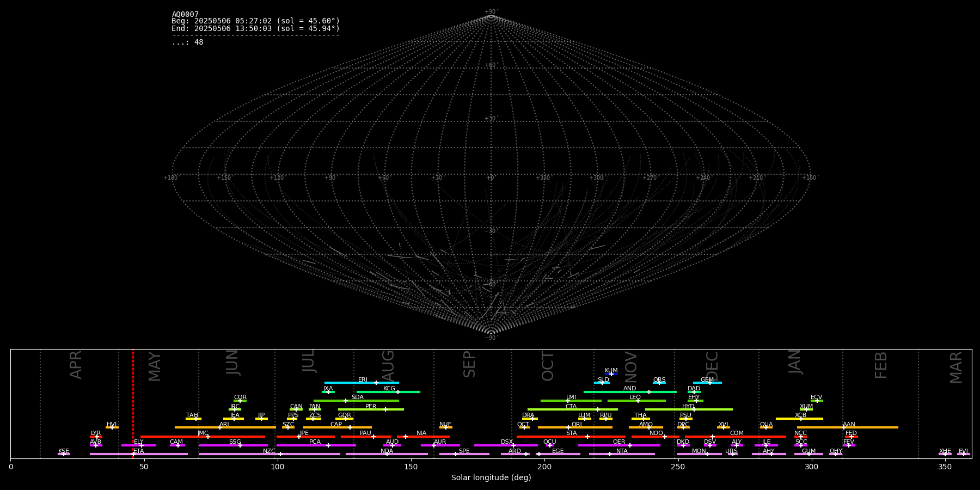The height and width of the screenshot is (490, 980).
Task: Click the red JMC activity bar
Action: point(203,437)
